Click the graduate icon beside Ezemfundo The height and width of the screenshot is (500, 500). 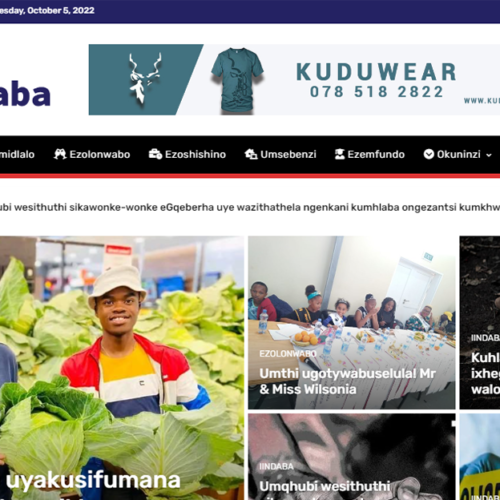339,154
